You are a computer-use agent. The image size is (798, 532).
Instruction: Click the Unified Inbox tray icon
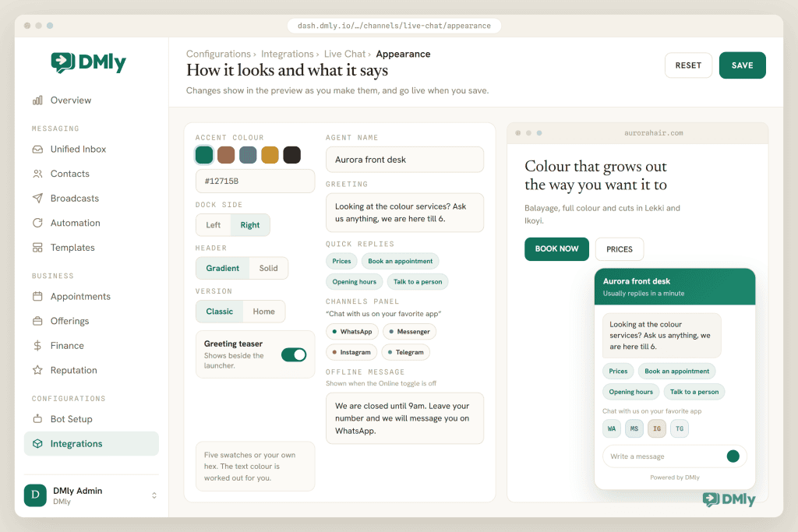[37, 149]
